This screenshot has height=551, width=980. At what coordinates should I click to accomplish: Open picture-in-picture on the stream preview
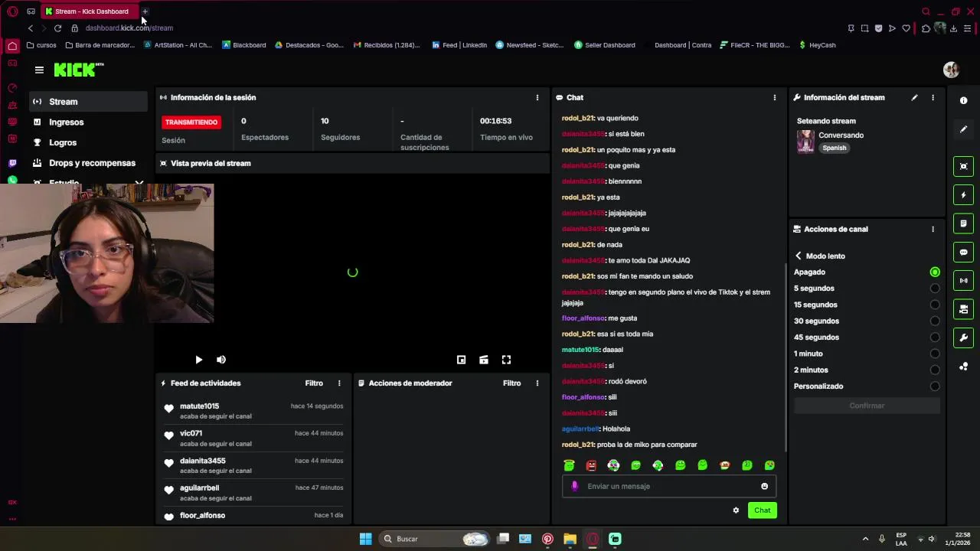point(461,360)
